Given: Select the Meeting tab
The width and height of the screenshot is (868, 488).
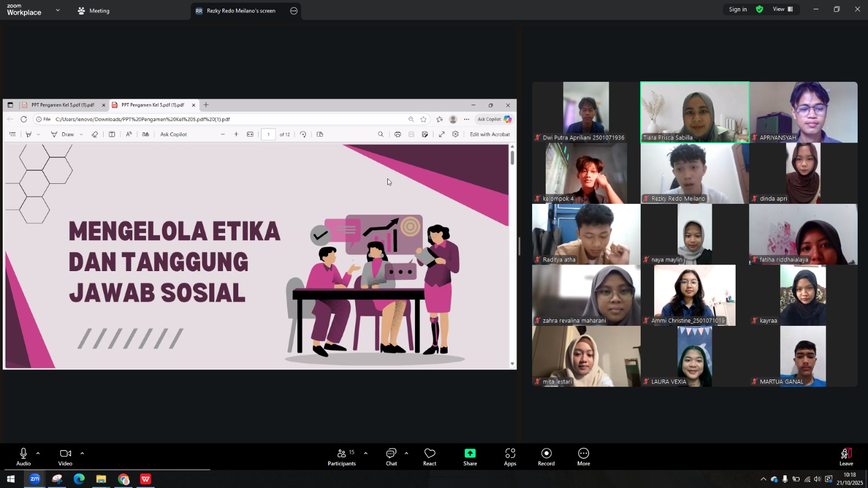Looking at the screenshot, I should point(94,11).
